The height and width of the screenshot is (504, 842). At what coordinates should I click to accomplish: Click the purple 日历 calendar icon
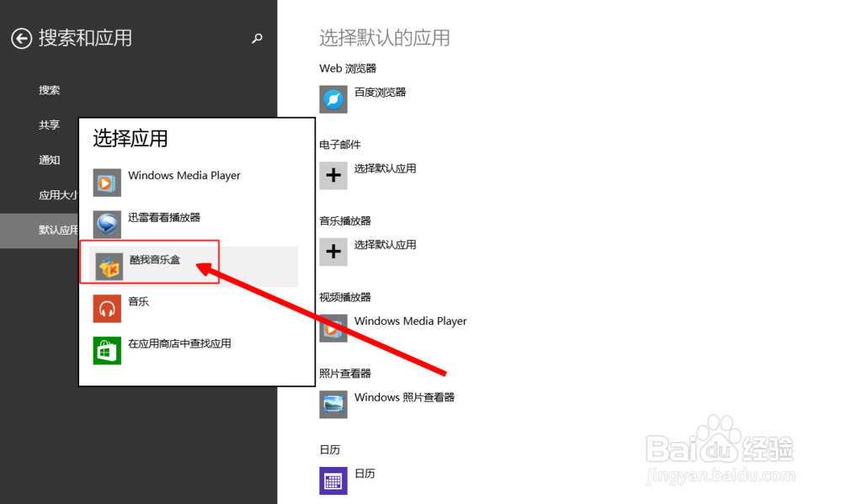333,480
